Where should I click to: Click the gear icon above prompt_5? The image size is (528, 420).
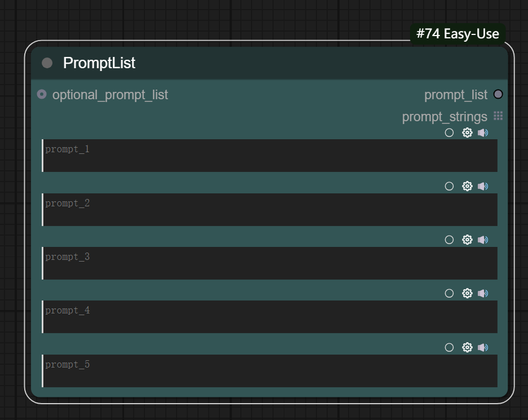[x=467, y=347]
